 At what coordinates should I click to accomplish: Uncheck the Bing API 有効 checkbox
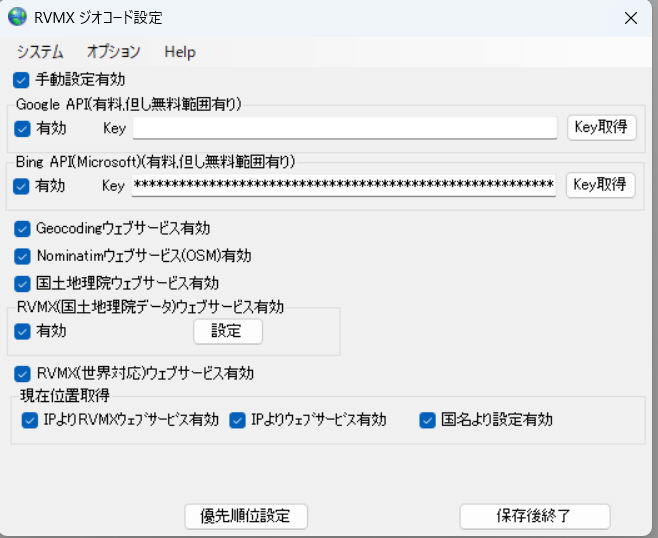tap(22, 186)
